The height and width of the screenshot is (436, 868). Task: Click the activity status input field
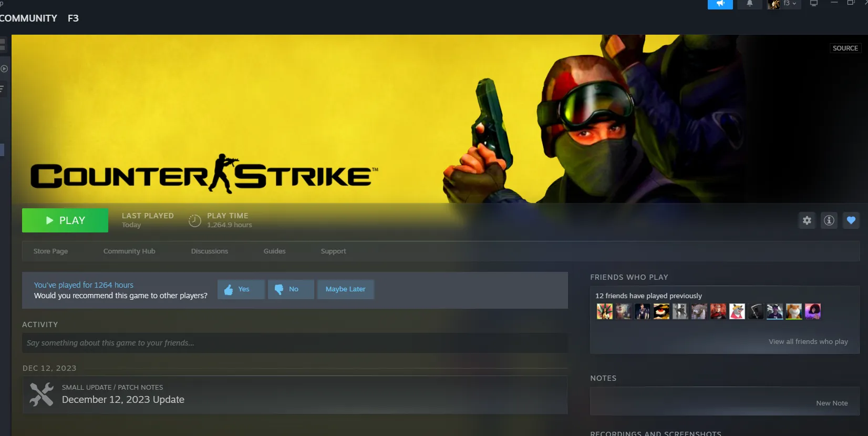tap(295, 343)
